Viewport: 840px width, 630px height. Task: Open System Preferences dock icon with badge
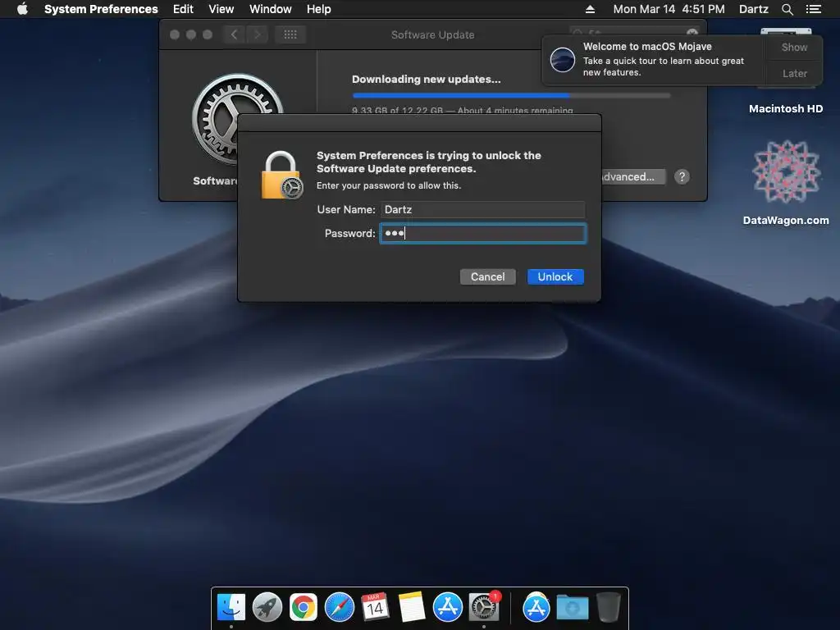tap(484, 608)
